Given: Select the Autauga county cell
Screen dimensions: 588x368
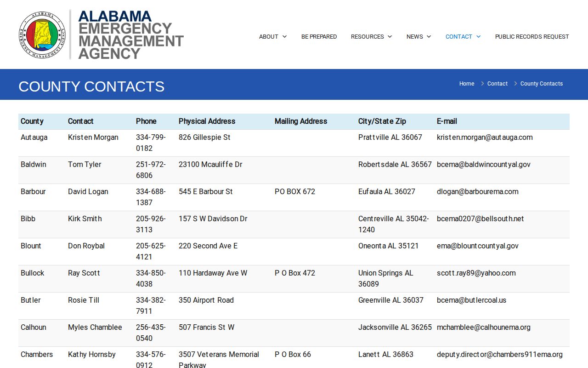Looking at the screenshot, I should click(x=34, y=138).
